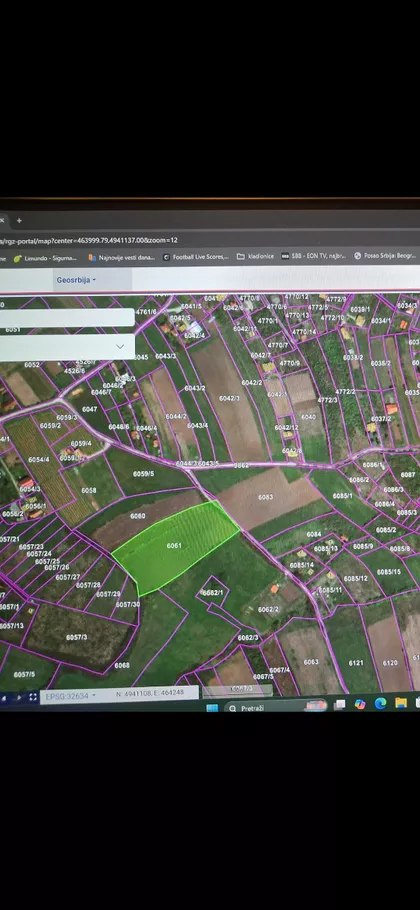Open Windows Start menu icon
Viewport: 420px width, 910px height.
pyautogui.click(x=212, y=707)
